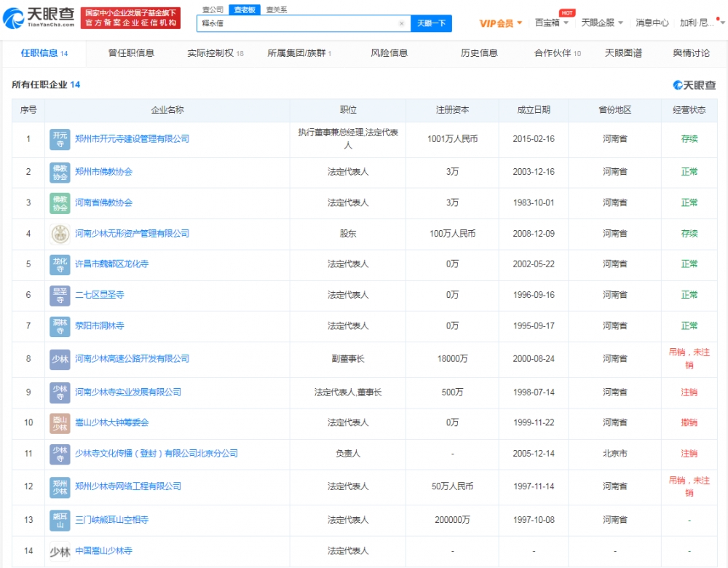Open the logo icon for 郑州市佛教协会
Image resolution: width=728 pixels, height=568 pixels.
[60, 173]
